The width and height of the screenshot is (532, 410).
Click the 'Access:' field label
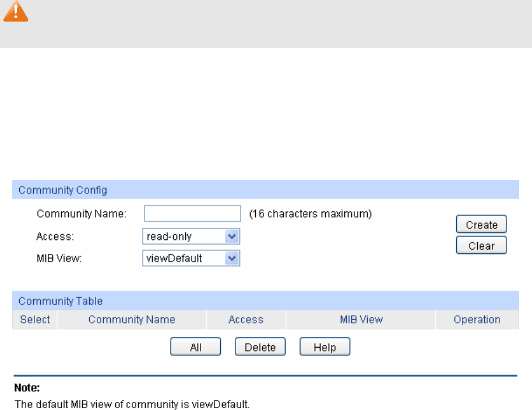(55, 236)
